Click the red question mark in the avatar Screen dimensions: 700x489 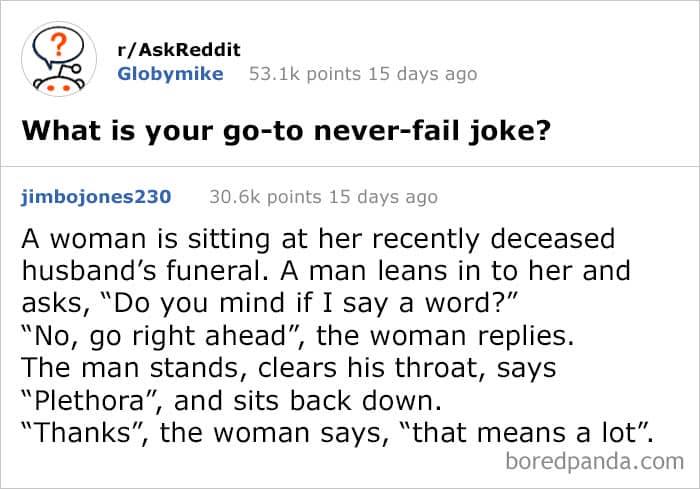(60, 48)
